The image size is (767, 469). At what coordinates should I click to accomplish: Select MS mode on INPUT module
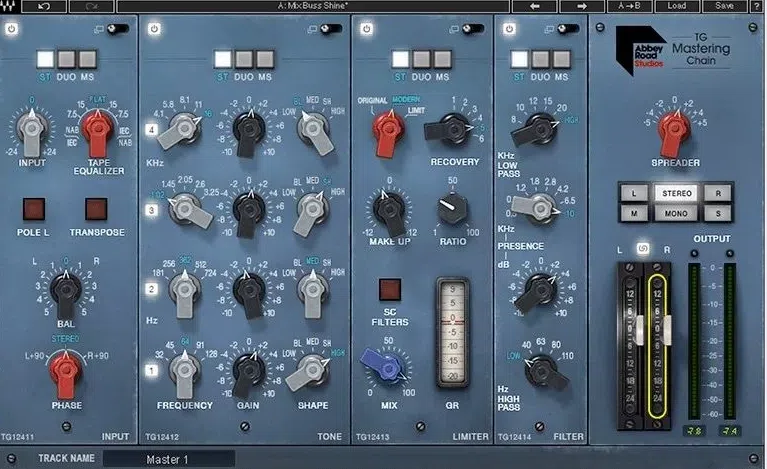(x=88, y=59)
